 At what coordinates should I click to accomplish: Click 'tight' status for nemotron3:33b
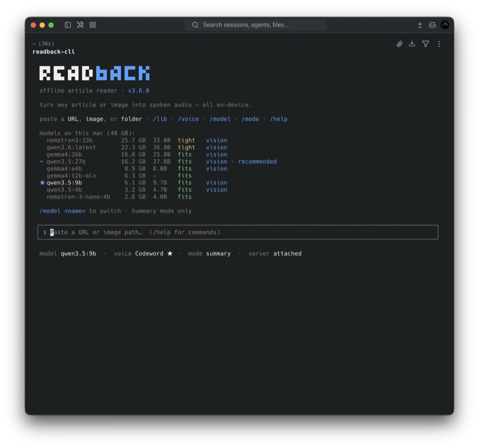click(186, 140)
